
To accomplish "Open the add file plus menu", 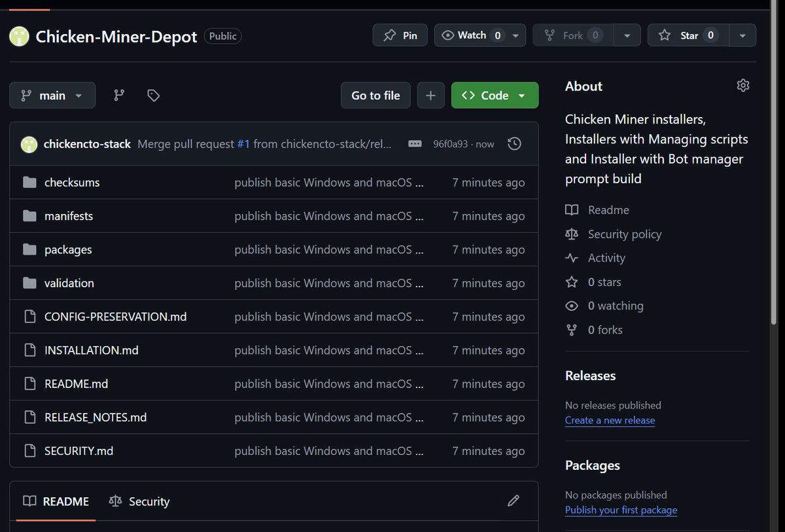I will pyautogui.click(x=430, y=96).
